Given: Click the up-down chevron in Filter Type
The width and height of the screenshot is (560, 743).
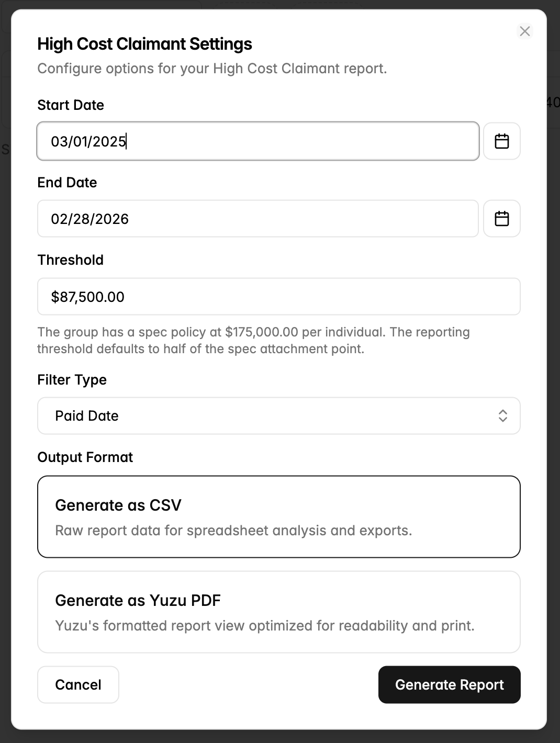Looking at the screenshot, I should pyautogui.click(x=502, y=416).
